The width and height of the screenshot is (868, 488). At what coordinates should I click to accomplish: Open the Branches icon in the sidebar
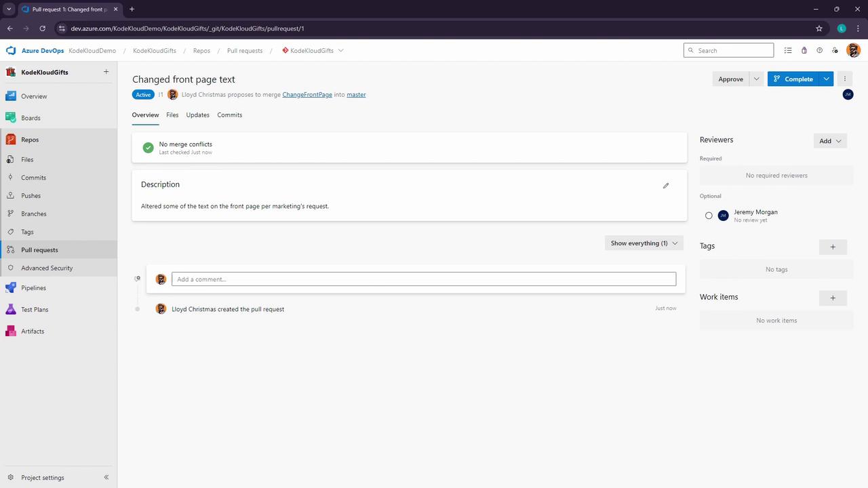[x=10, y=213]
